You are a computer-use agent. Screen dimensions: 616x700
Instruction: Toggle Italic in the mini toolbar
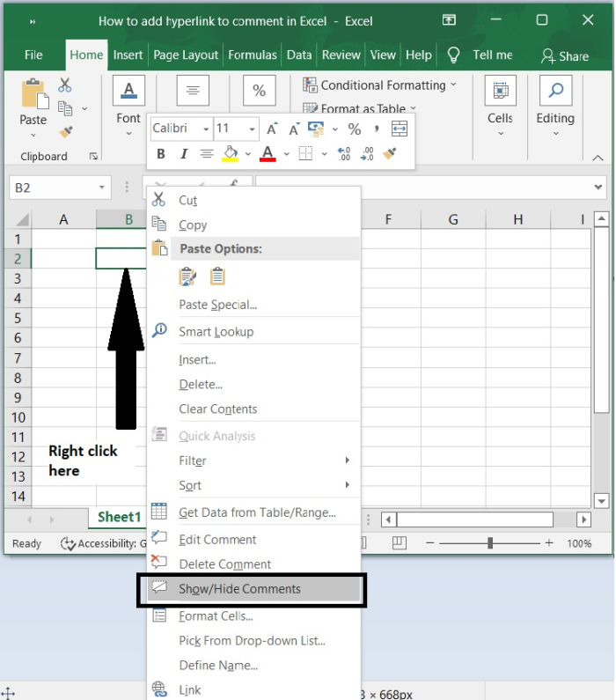click(x=183, y=154)
